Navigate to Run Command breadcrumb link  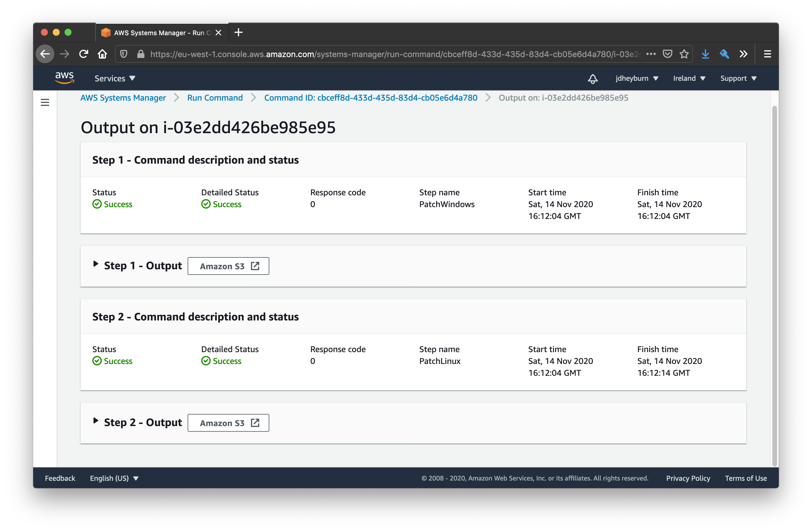click(x=214, y=98)
